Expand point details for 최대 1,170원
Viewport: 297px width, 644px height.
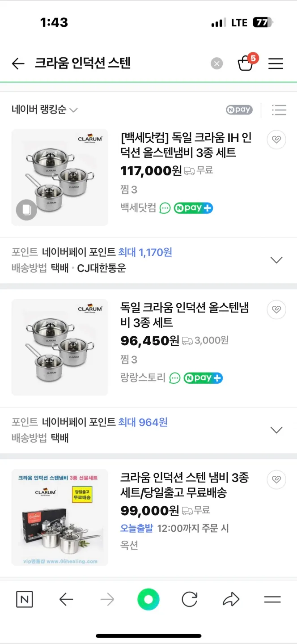(x=276, y=260)
